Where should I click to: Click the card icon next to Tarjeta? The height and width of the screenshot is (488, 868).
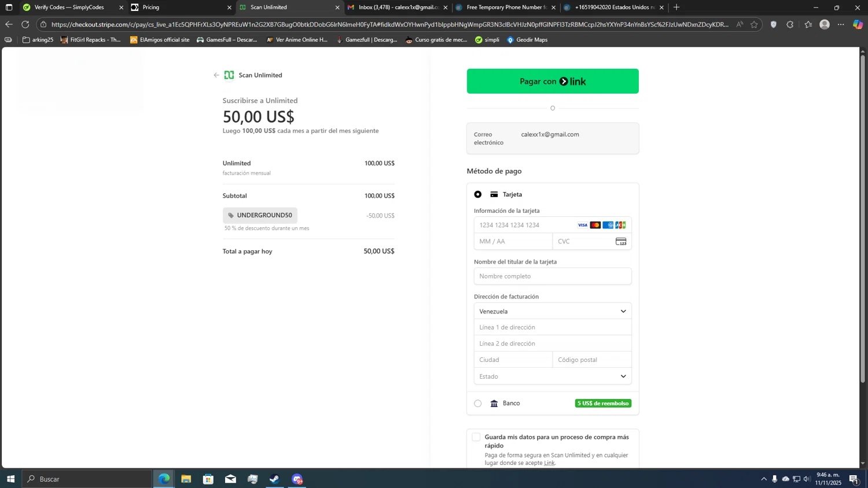(494, 194)
